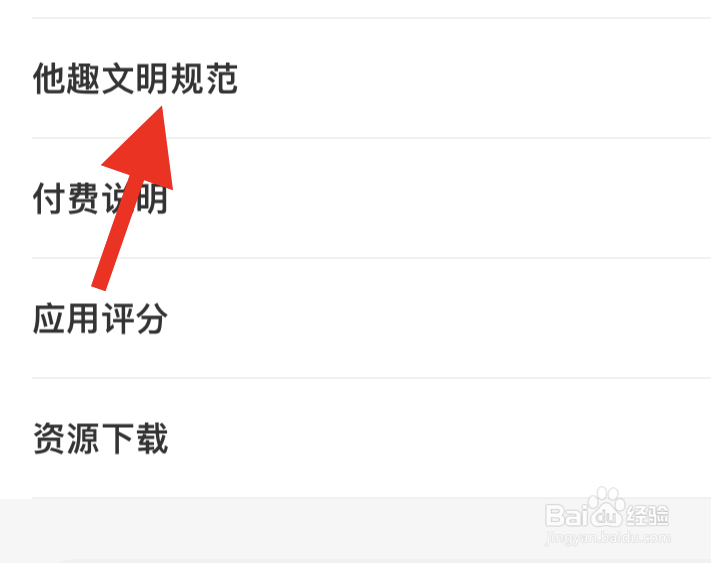Click the Bai letters of the Baidu watermark

click(x=567, y=516)
